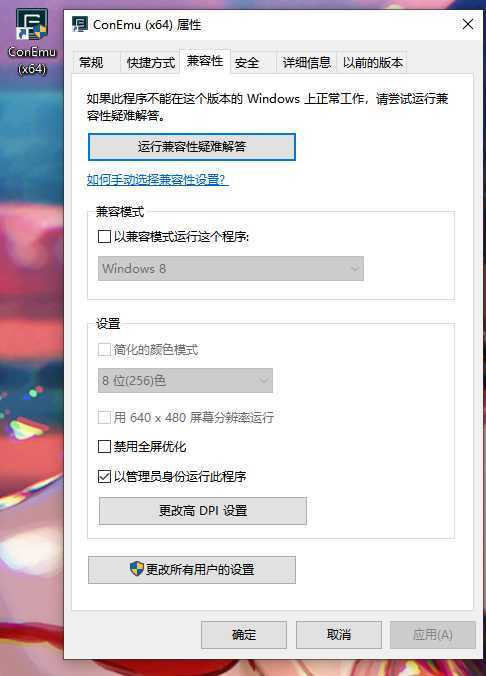Open 如何手动选择兼容性设置 link
486x676 pixels.
(x=157, y=179)
